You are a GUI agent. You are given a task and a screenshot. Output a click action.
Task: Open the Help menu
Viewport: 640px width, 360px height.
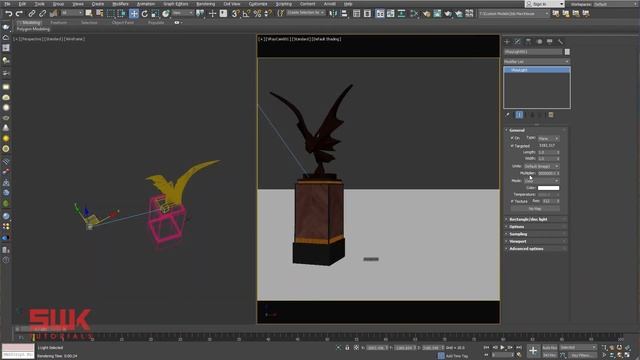tap(348, 4)
